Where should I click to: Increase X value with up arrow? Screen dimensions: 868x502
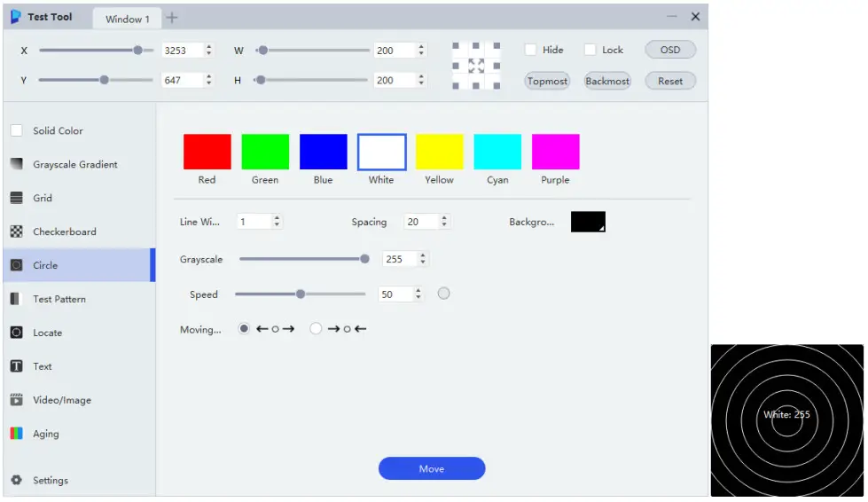point(208,47)
